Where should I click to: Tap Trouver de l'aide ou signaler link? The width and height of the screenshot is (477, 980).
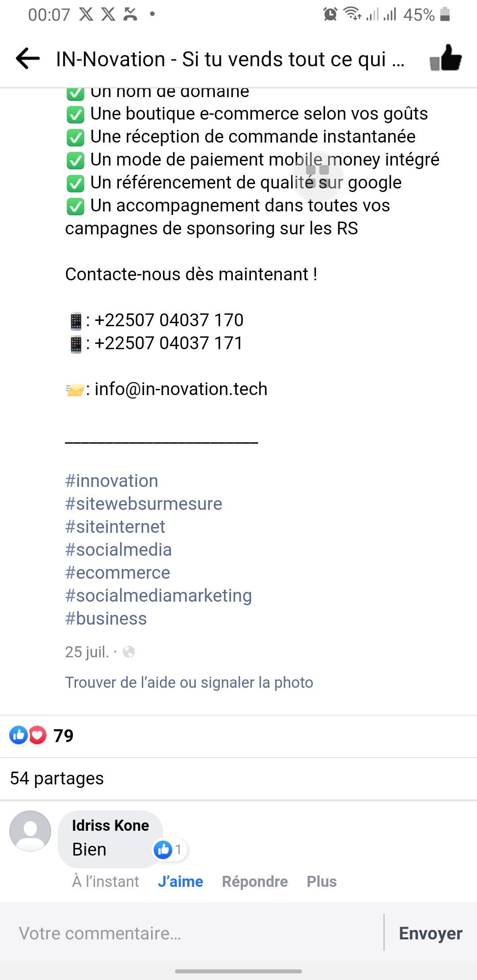tap(189, 682)
